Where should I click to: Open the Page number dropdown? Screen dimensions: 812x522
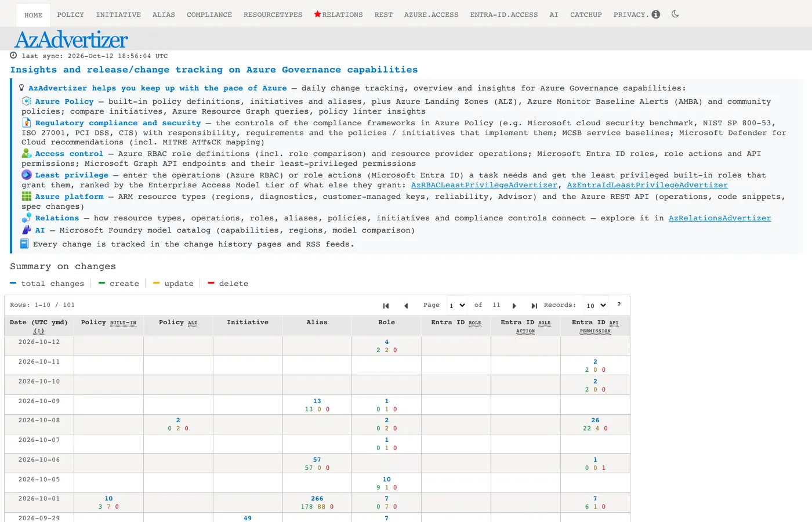(x=457, y=305)
